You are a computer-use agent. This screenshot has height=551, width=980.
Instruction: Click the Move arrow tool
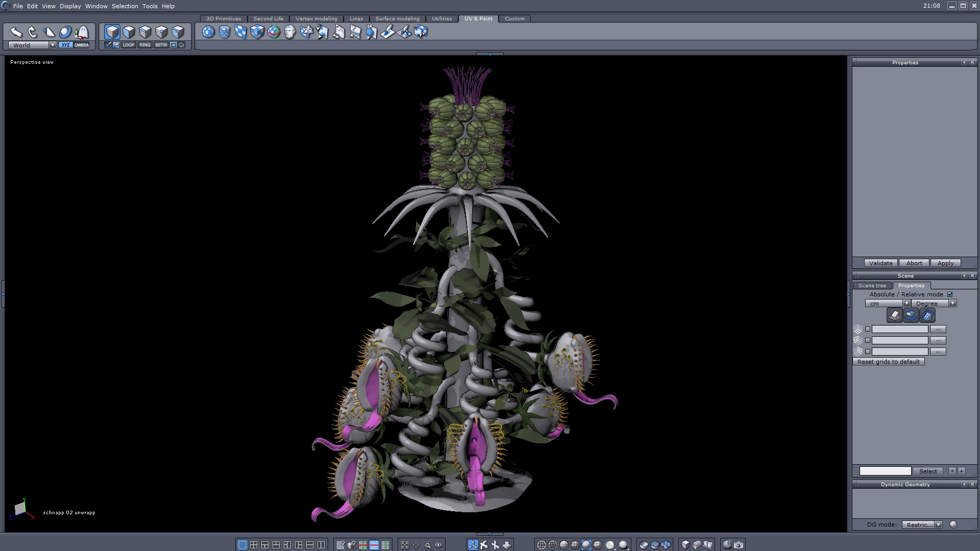click(x=16, y=32)
